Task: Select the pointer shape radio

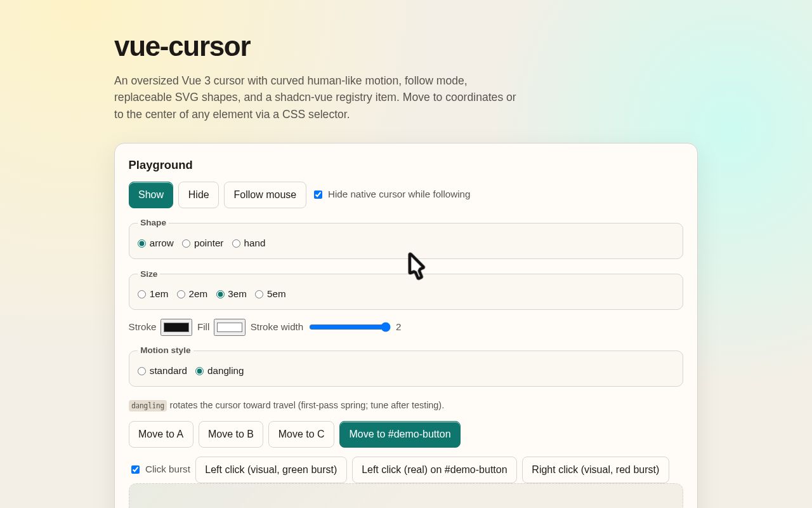Action: point(186,243)
